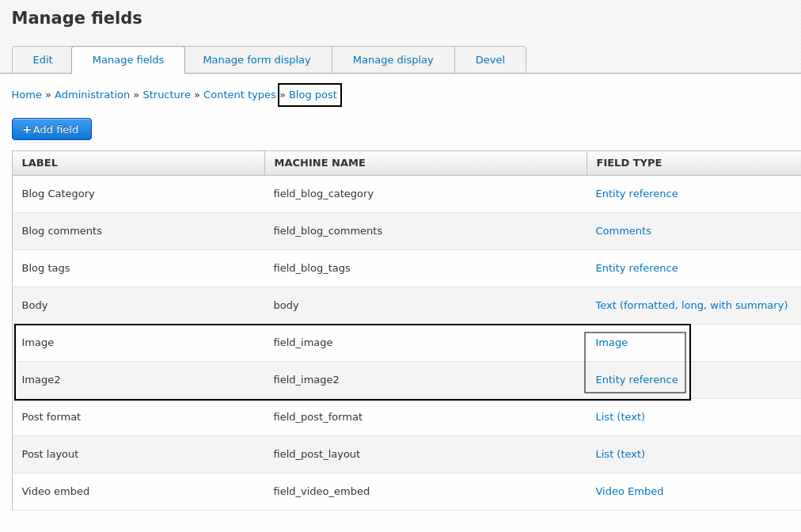801x532 pixels.
Task: Stay on the Manage fields tab
Action: (127, 59)
